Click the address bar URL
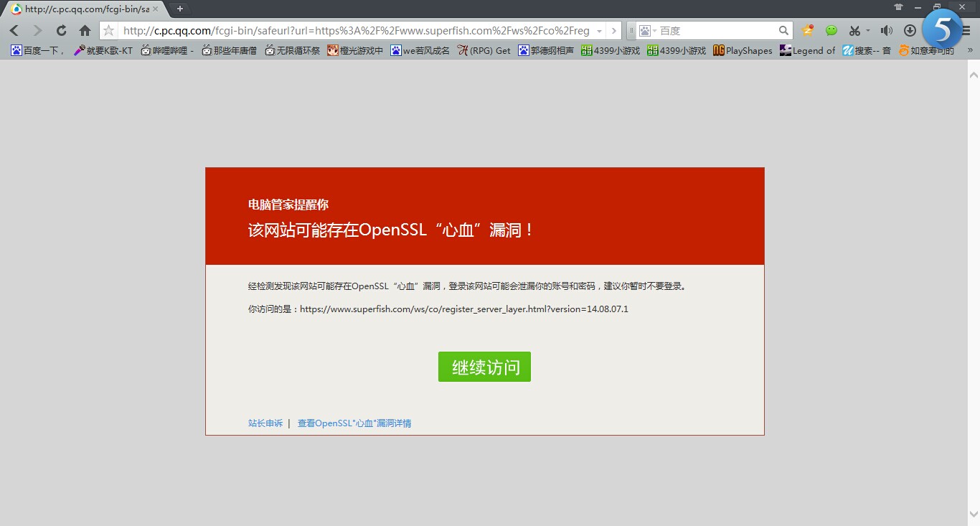 (356, 31)
